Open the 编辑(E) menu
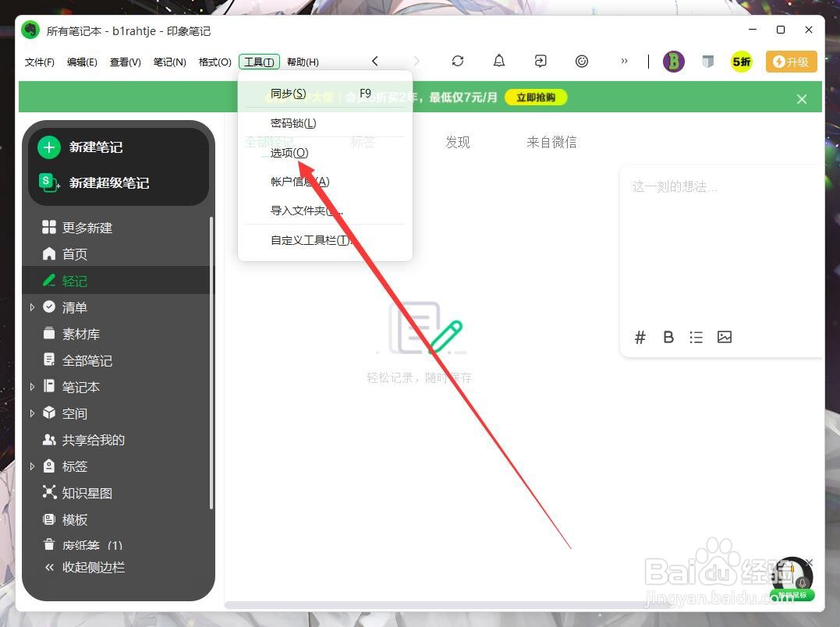This screenshot has width=840, height=627. coord(82,62)
